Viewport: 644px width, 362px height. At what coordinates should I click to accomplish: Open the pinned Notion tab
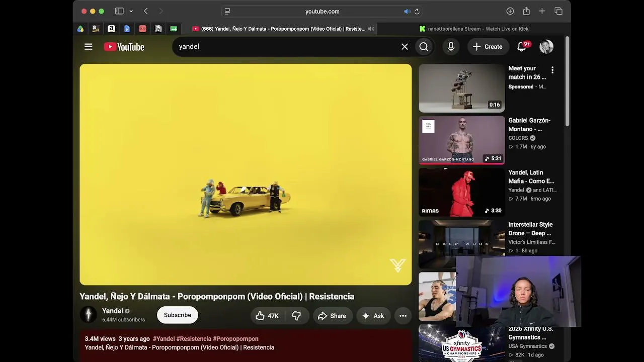[x=158, y=29]
